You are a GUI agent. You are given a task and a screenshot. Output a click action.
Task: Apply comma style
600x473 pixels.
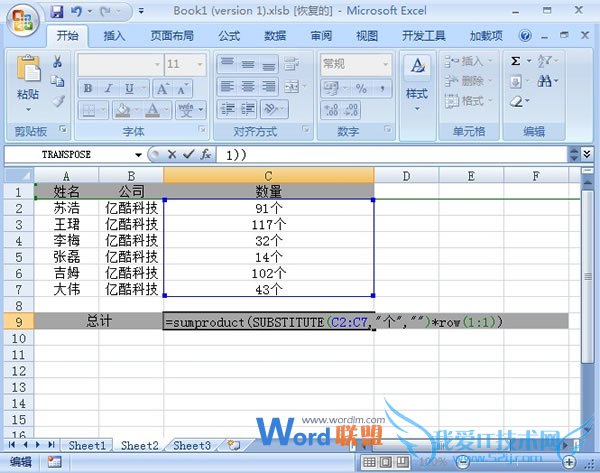382,89
